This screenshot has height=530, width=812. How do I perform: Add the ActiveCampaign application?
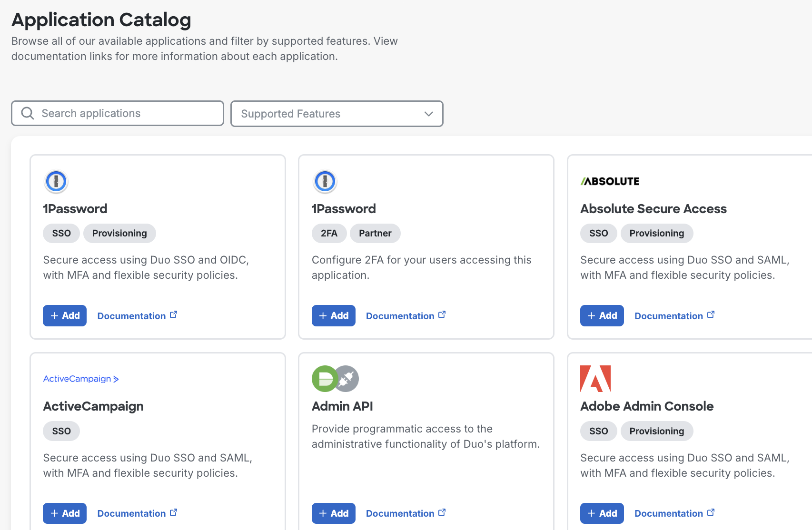point(65,513)
